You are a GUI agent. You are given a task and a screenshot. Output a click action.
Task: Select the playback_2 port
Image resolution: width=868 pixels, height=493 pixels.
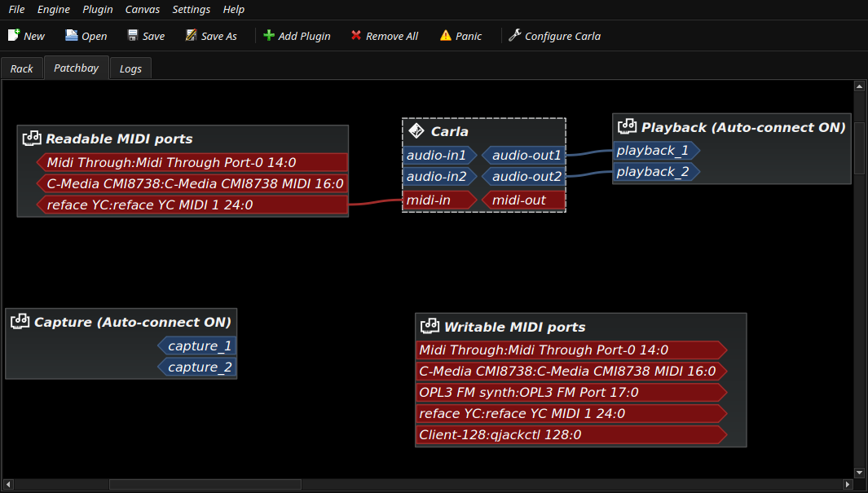point(657,171)
